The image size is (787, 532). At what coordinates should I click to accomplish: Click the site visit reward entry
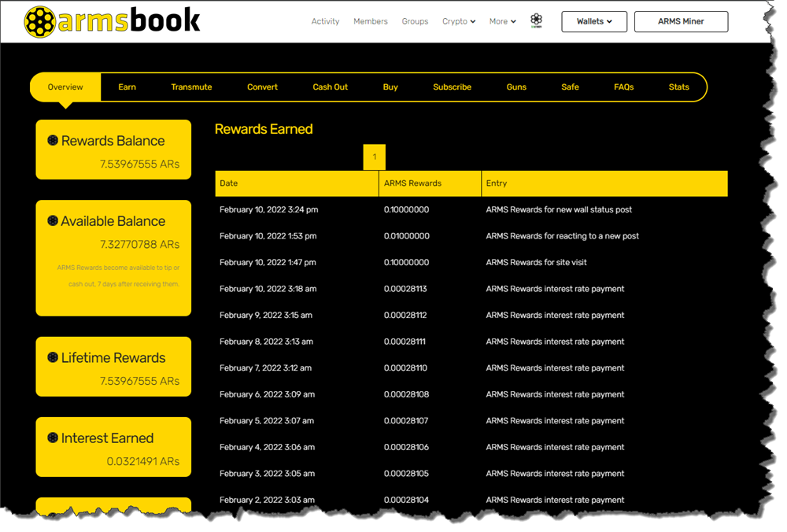point(536,263)
